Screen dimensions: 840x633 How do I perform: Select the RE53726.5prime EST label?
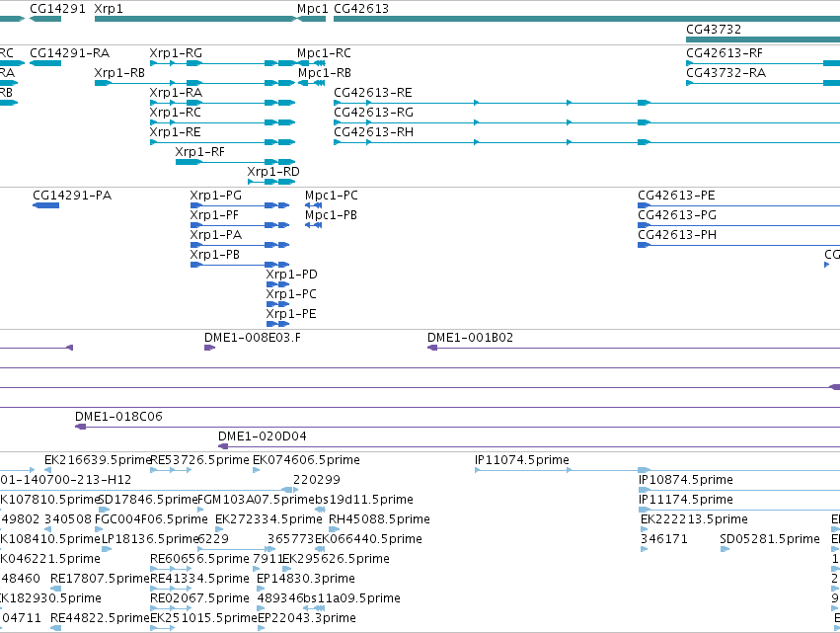(199, 460)
